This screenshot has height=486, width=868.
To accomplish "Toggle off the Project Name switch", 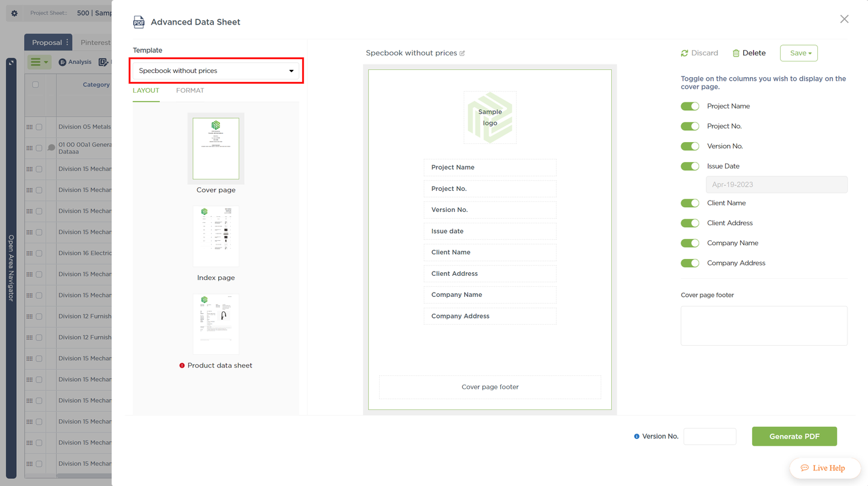I will 690,106.
